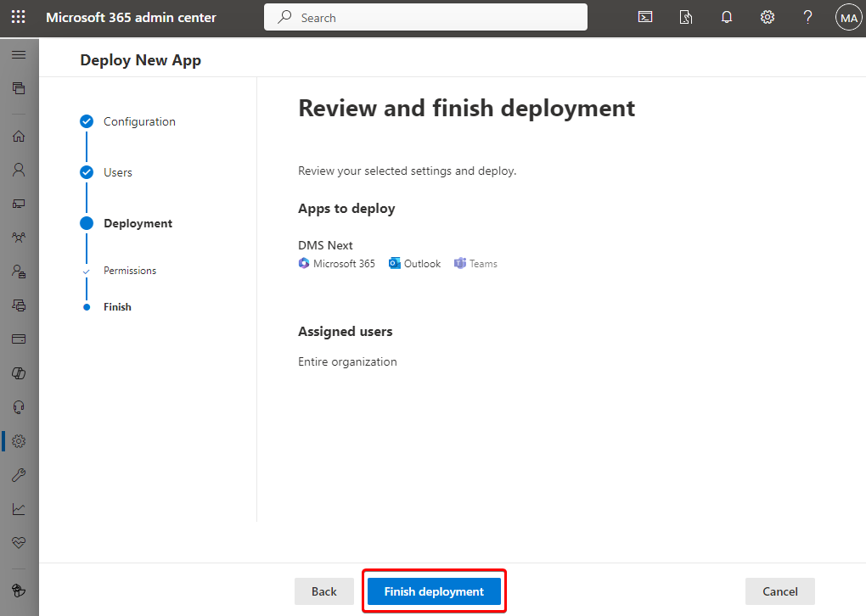Open the stacked pages icon below hamburger
This screenshot has height=616, width=866.
pyautogui.click(x=19, y=88)
